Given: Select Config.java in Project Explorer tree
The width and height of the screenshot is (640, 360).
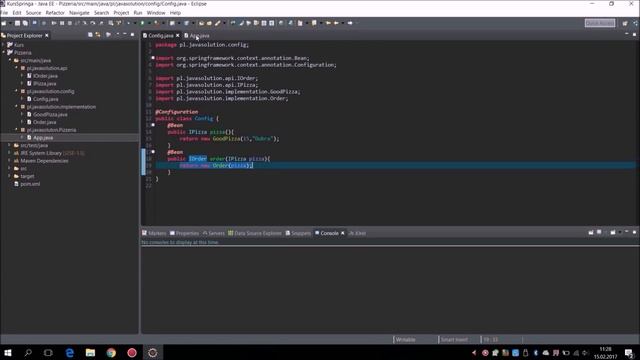Looking at the screenshot, I should coord(42,99).
